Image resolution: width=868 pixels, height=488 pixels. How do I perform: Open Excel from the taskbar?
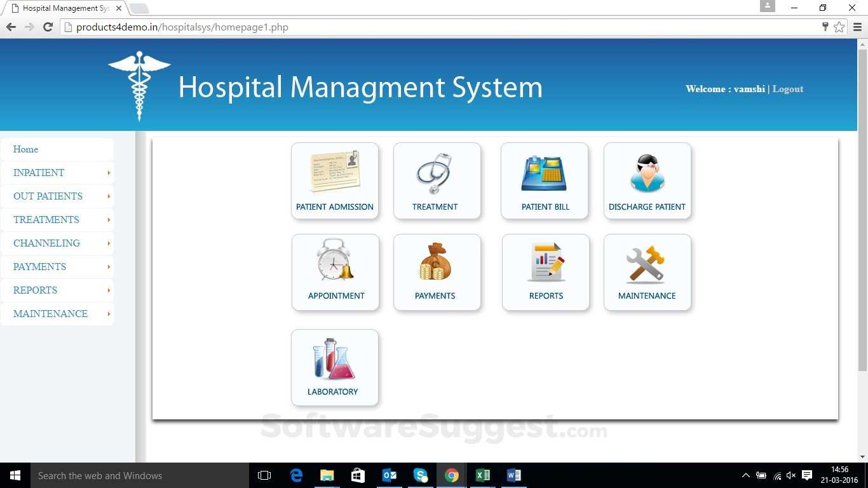(x=482, y=475)
